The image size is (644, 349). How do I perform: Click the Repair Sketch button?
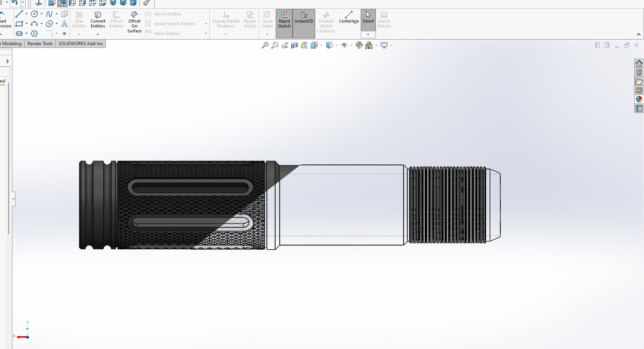[250, 20]
